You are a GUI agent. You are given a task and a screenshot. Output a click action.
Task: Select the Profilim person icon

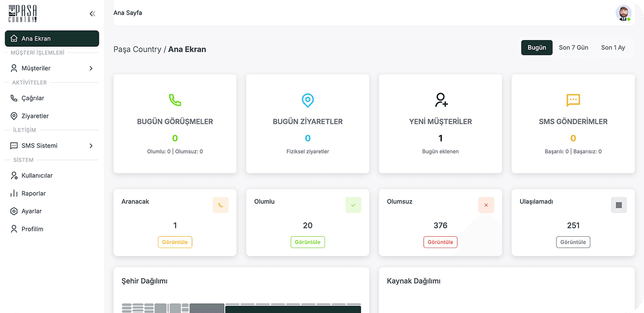pyautogui.click(x=14, y=229)
